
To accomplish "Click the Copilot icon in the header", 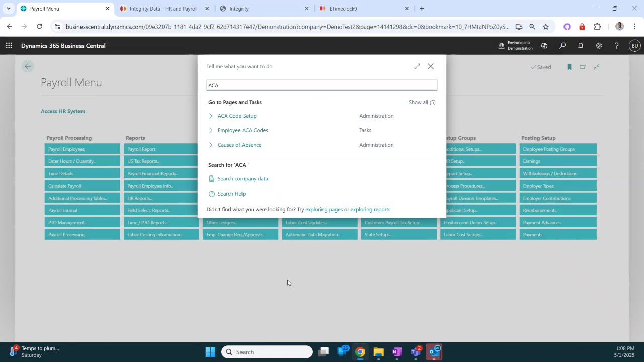I will tap(544, 46).
